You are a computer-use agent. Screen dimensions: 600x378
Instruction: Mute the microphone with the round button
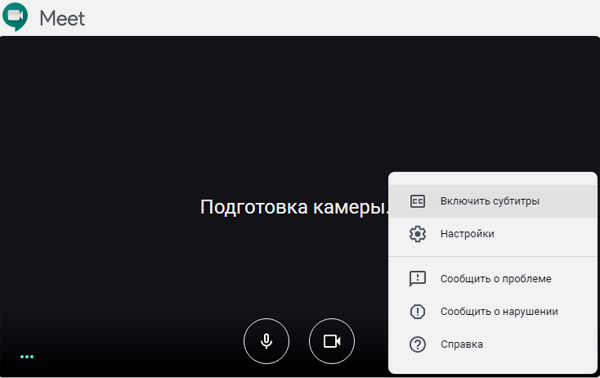[x=266, y=341]
